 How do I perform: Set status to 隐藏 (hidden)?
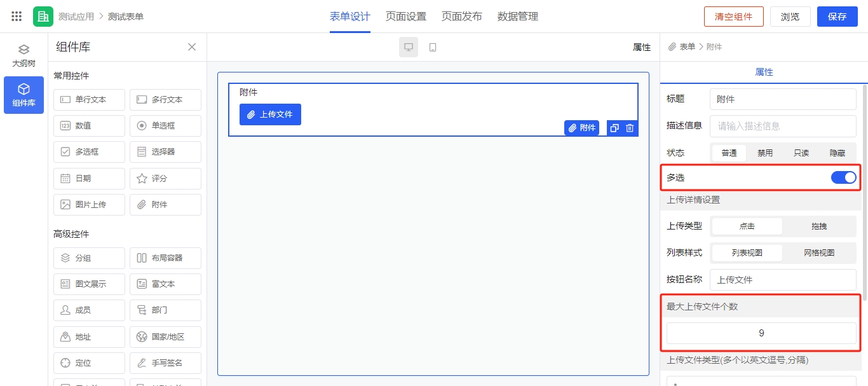click(837, 153)
